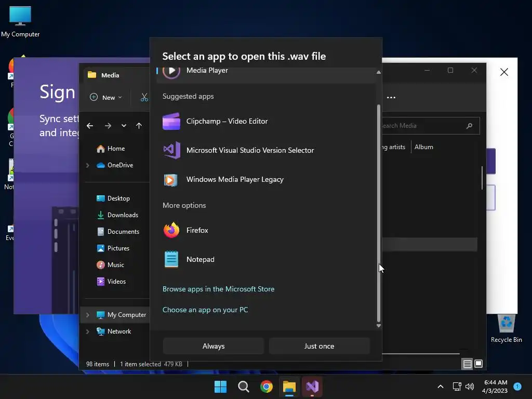Image resolution: width=532 pixels, height=399 pixels.
Task: Close the Sign in dialog with X
Action: coord(504,72)
